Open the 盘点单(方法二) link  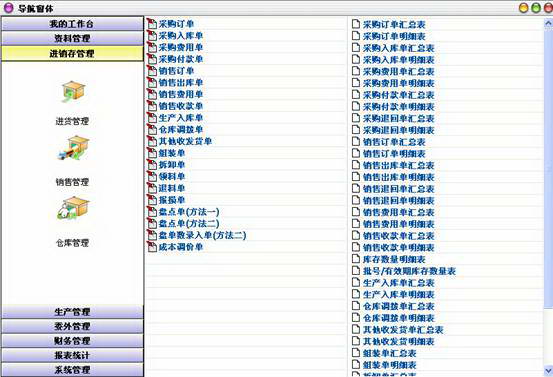(x=189, y=224)
